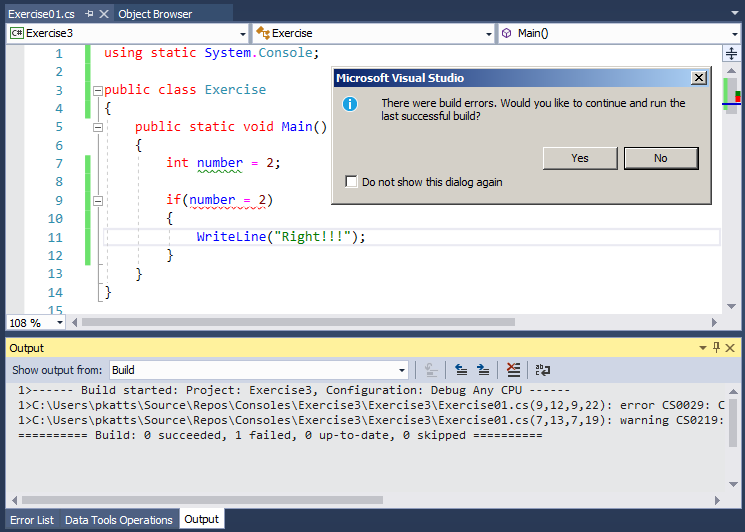This screenshot has width=745, height=532.
Task: Select the Exercise01.cs tab
Action: coord(42,14)
